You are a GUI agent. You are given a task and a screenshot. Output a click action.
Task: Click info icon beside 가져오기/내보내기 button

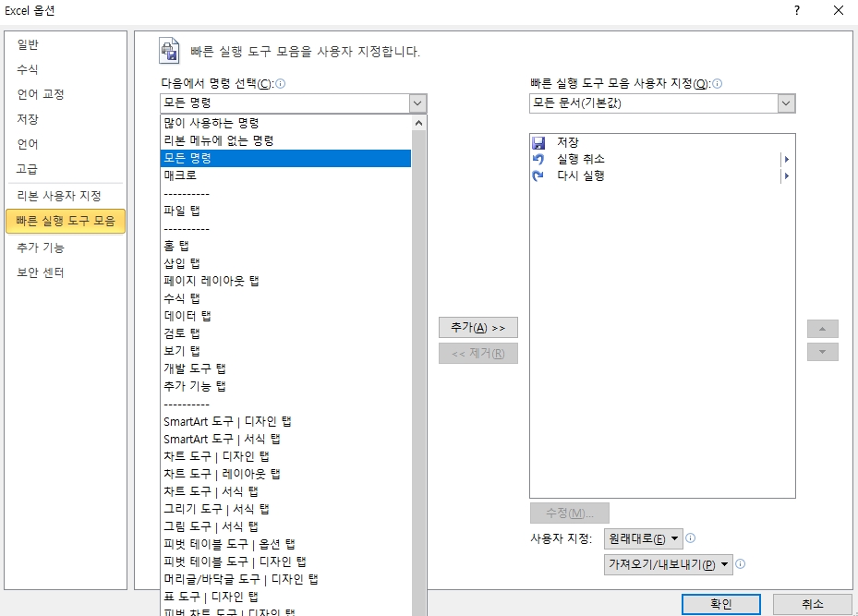[741, 564]
